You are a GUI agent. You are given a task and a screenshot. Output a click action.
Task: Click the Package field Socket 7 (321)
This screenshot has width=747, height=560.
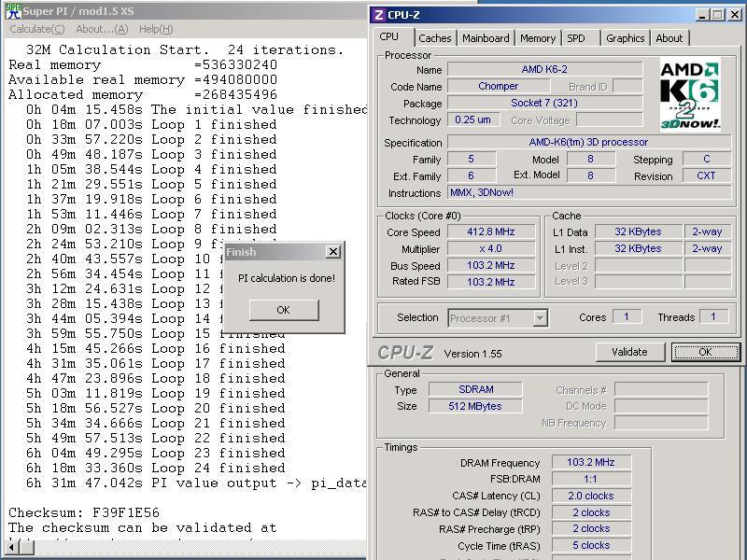coord(544,103)
